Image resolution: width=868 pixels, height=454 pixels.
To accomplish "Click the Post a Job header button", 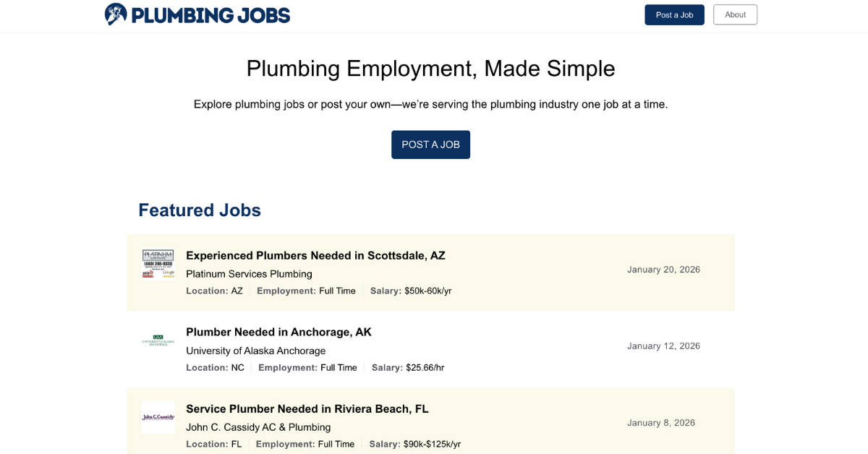I will click(674, 14).
